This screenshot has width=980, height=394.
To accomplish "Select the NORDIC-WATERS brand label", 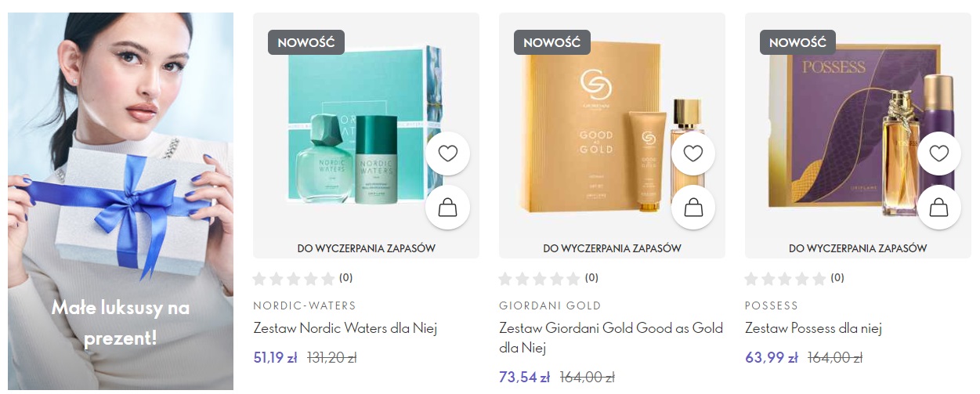I will [304, 305].
